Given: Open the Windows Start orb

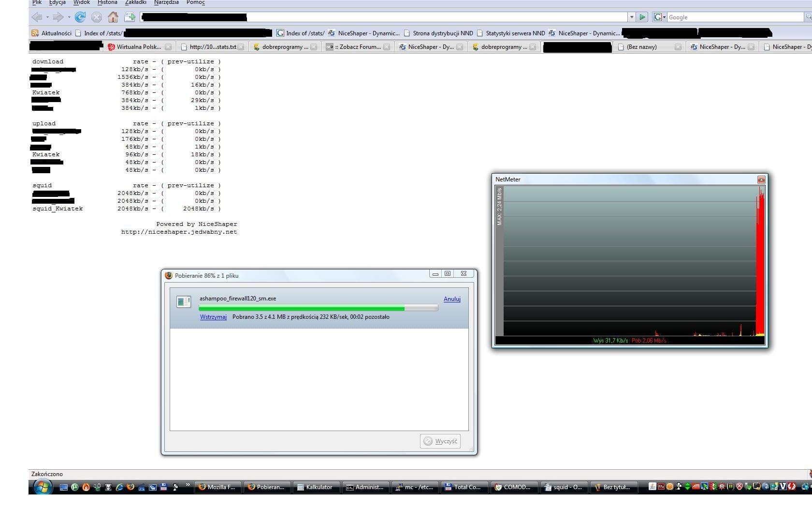Looking at the screenshot, I should (43, 486).
